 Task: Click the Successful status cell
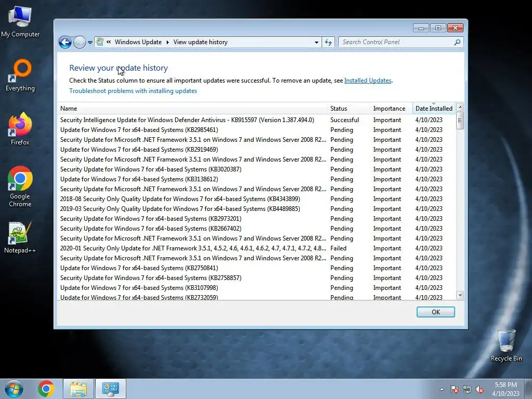tap(344, 120)
